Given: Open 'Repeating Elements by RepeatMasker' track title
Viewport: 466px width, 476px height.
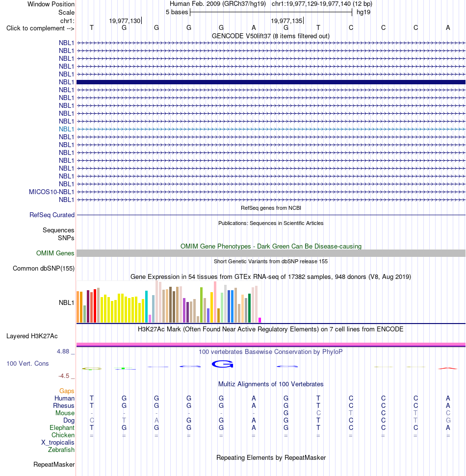Looking at the screenshot, I should tap(271, 458).
